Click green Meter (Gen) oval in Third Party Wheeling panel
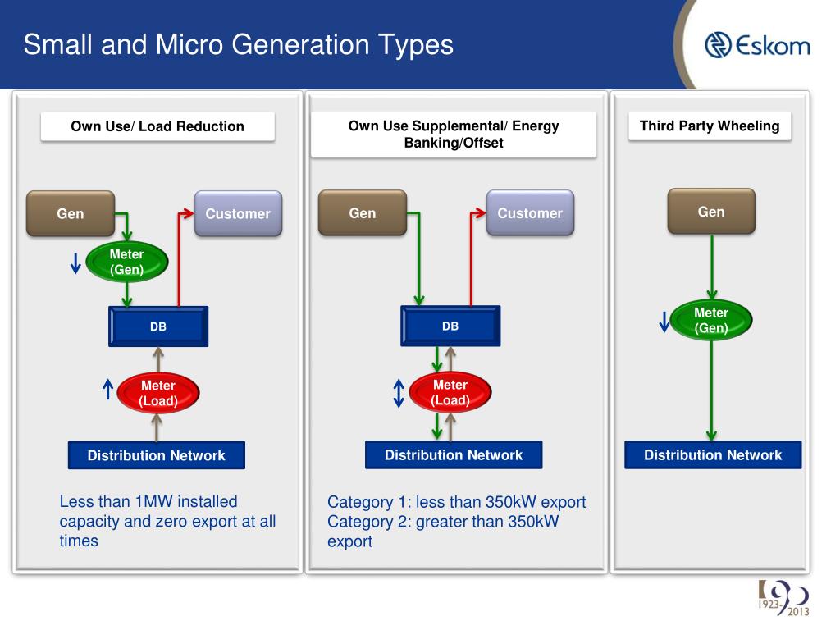The height and width of the screenshot is (630, 840). 711,320
